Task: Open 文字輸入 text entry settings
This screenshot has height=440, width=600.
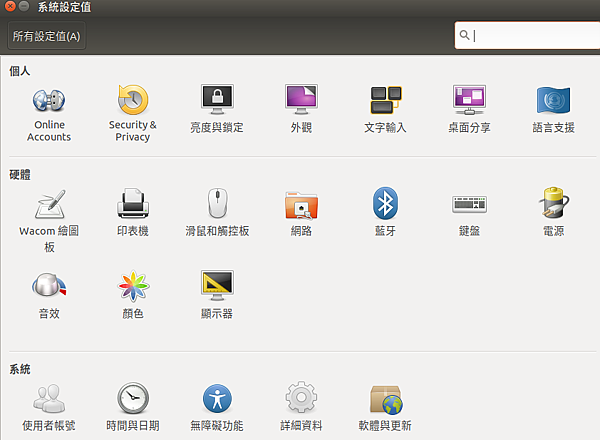Action: coord(385,109)
